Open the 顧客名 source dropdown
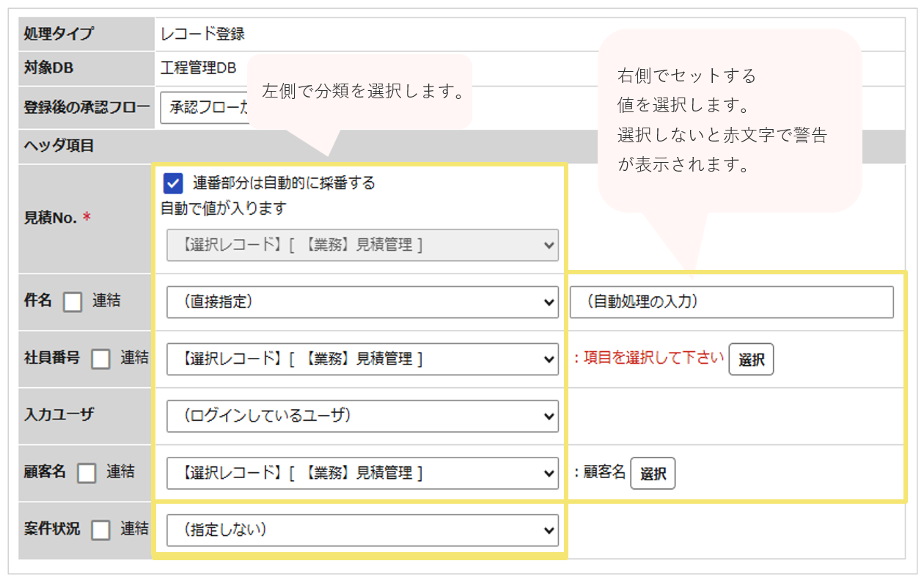The height and width of the screenshot is (580, 924). coord(362,473)
